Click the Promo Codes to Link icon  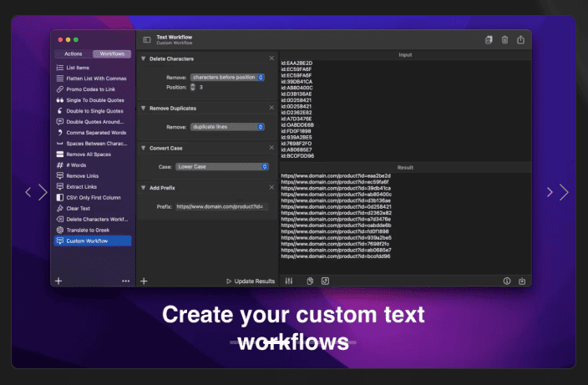59,89
